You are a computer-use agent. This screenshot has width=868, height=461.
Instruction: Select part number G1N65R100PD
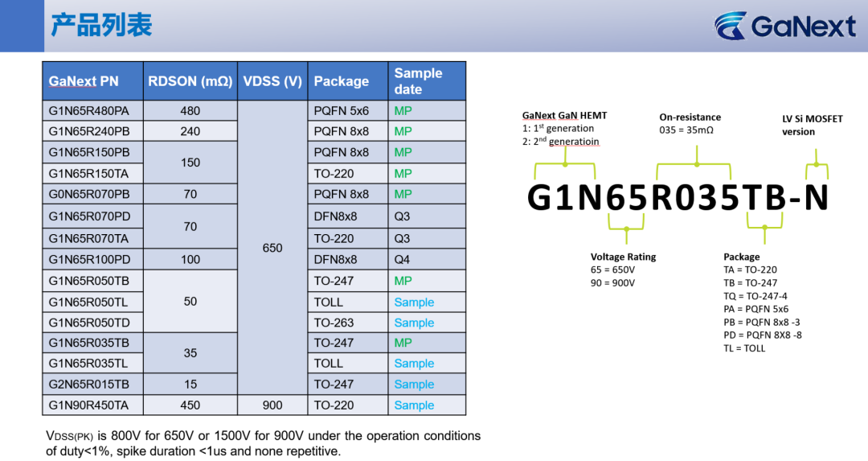point(89,259)
